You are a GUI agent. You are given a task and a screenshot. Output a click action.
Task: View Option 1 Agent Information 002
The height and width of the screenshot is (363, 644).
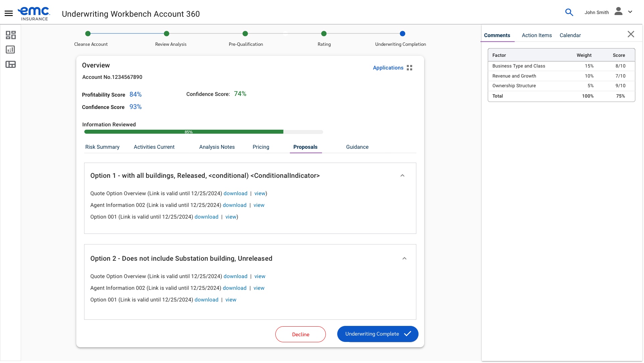[259, 205]
